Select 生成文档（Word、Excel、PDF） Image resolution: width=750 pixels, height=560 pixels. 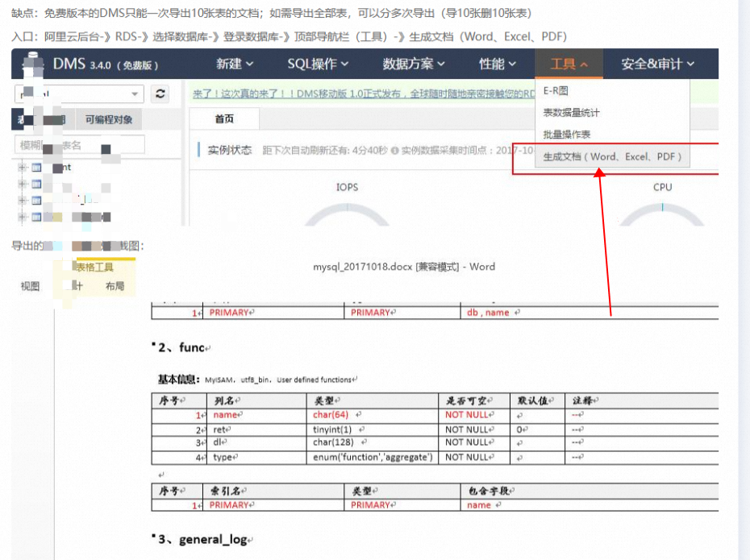[612, 157]
